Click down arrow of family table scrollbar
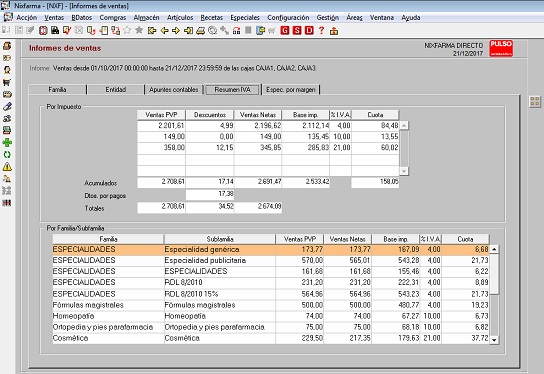The height and width of the screenshot is (374, 544). (x=494, y=340)
